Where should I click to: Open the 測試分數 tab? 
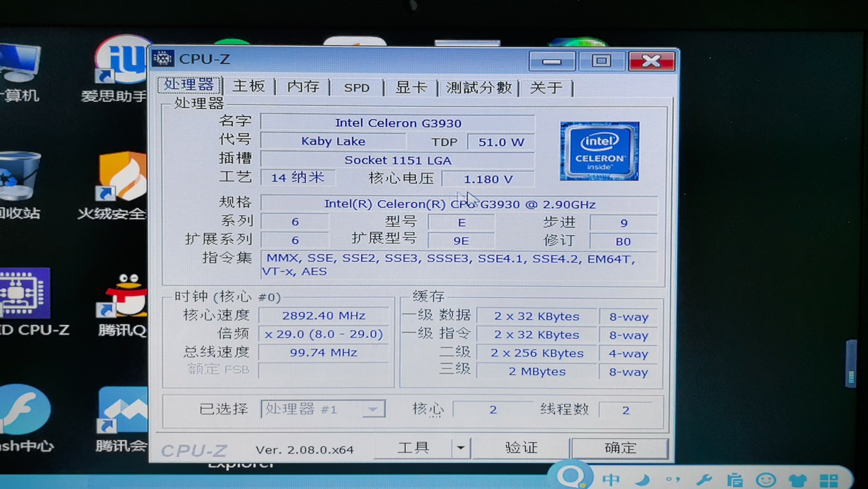click(x=479, y=87)
